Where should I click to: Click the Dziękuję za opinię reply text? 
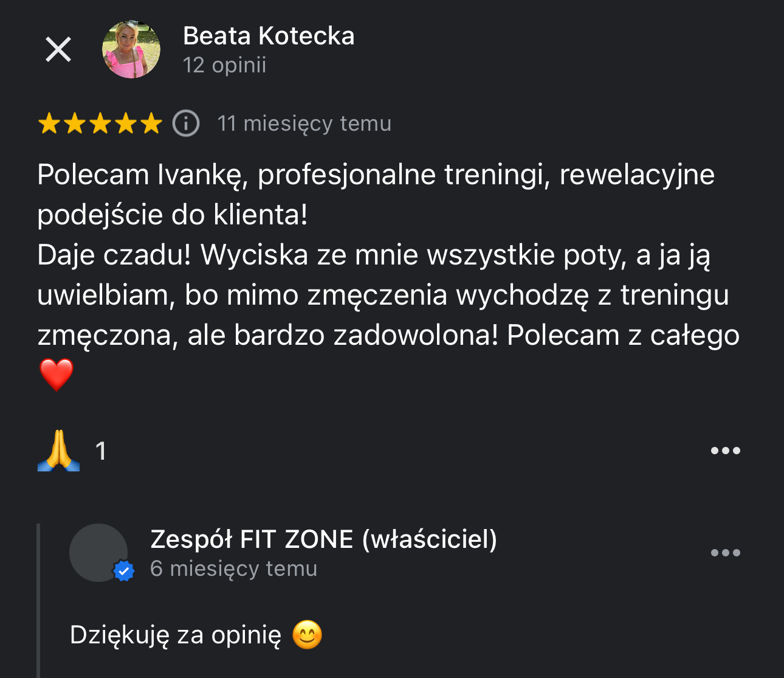coord(176,635)
